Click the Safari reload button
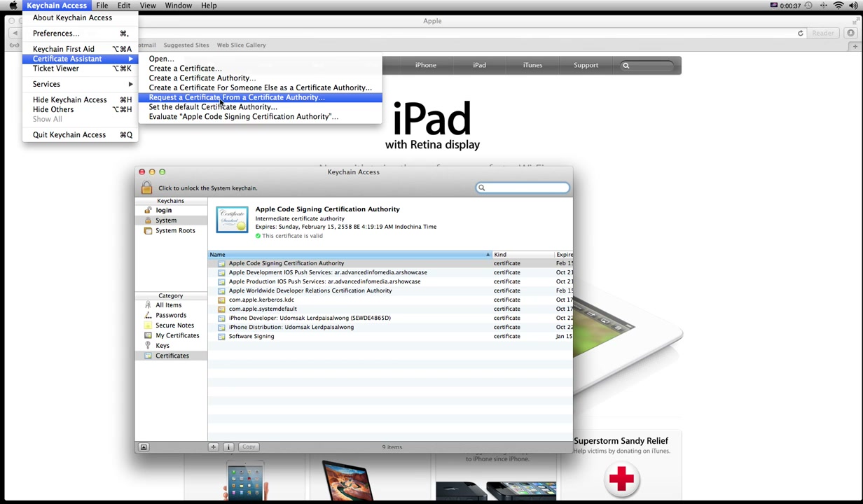Viewport: 863px width, 504px height. [x=800, y=33]
